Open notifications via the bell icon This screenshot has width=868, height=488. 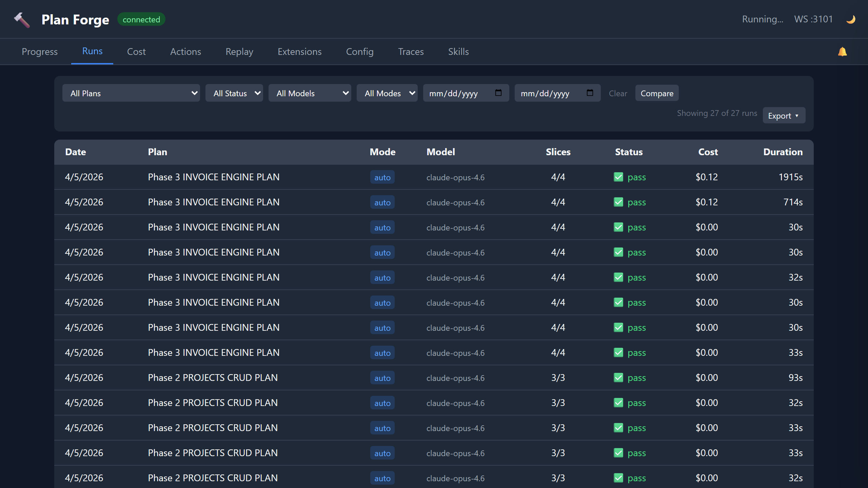843,52
